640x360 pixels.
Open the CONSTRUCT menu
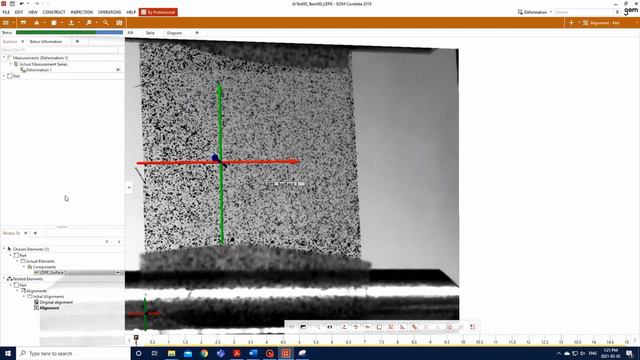[54, 12]
